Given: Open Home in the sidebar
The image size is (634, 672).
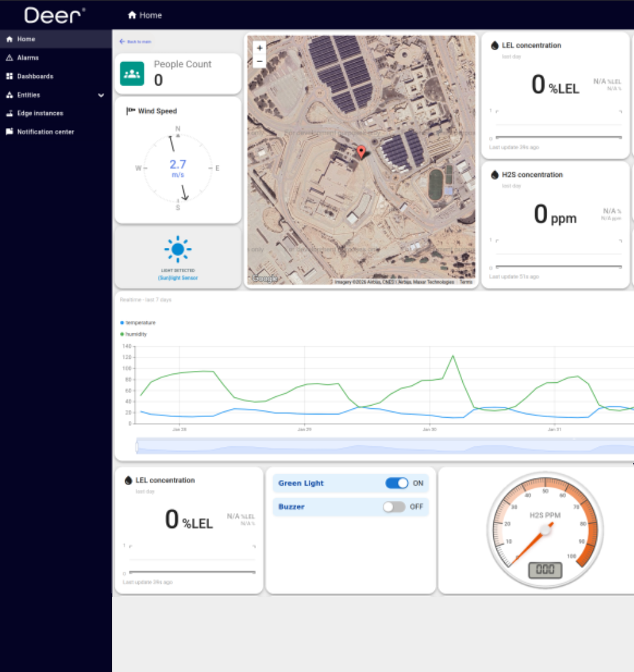Looking at the screenshot, I should [56, 39].
